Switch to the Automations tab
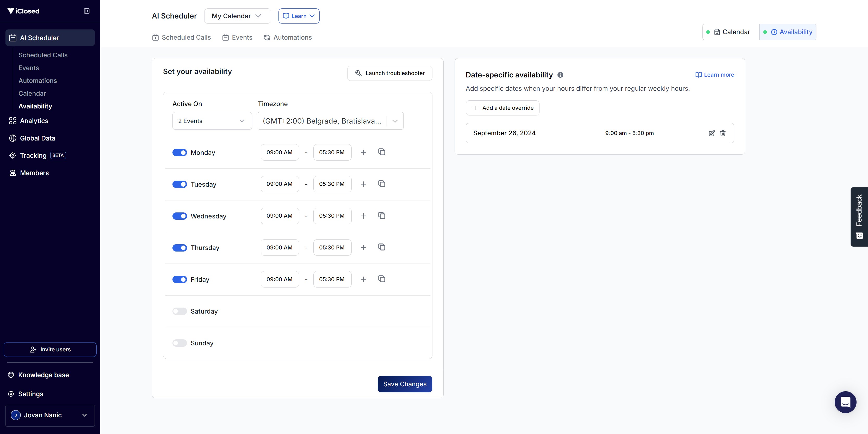The height and width of the screenshot is (434, 868). point(288,38)
